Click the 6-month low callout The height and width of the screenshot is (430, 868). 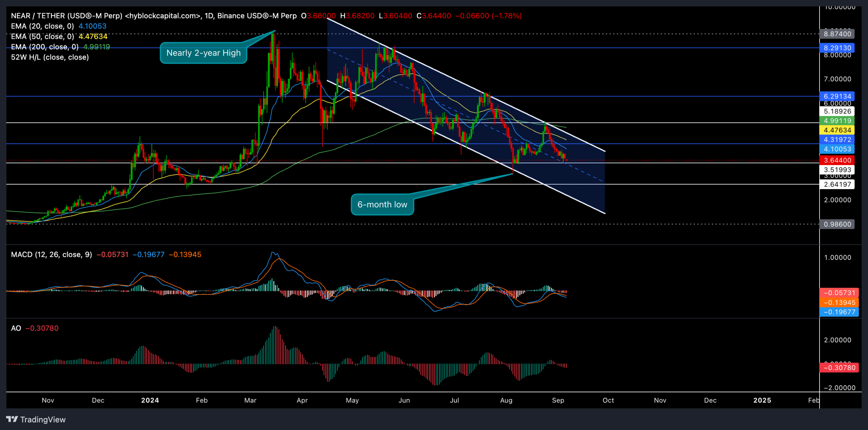pyautogui.click(x=382, y=205)
